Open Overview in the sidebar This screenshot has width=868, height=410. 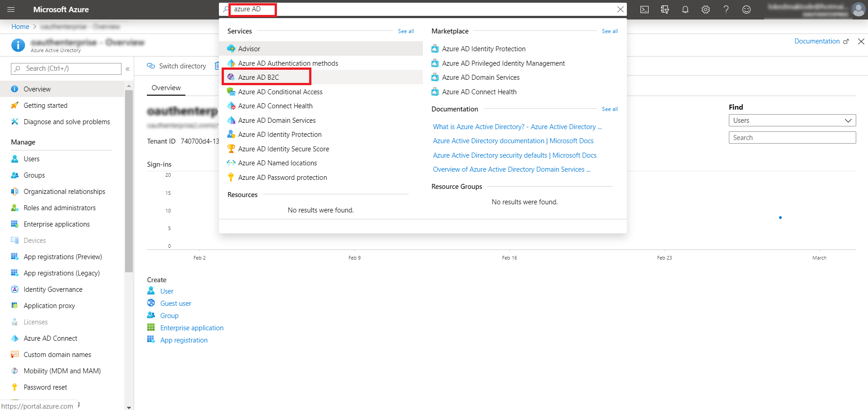tap(62, 89)
